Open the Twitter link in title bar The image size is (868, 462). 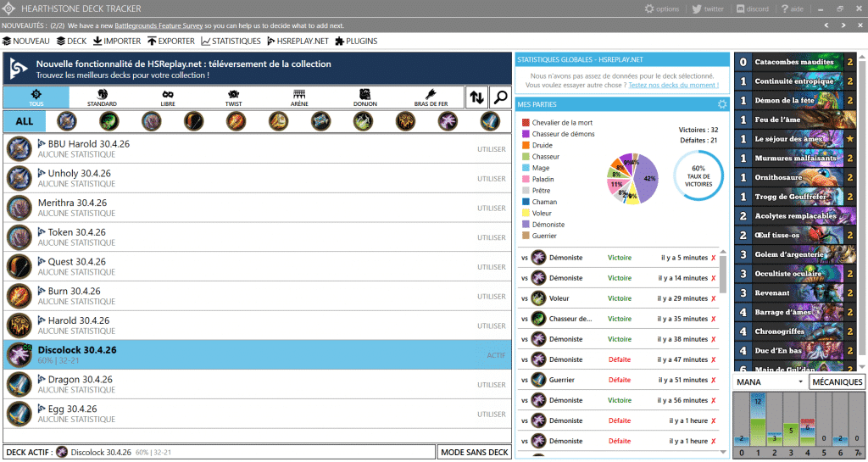click(x=708, y=8)
